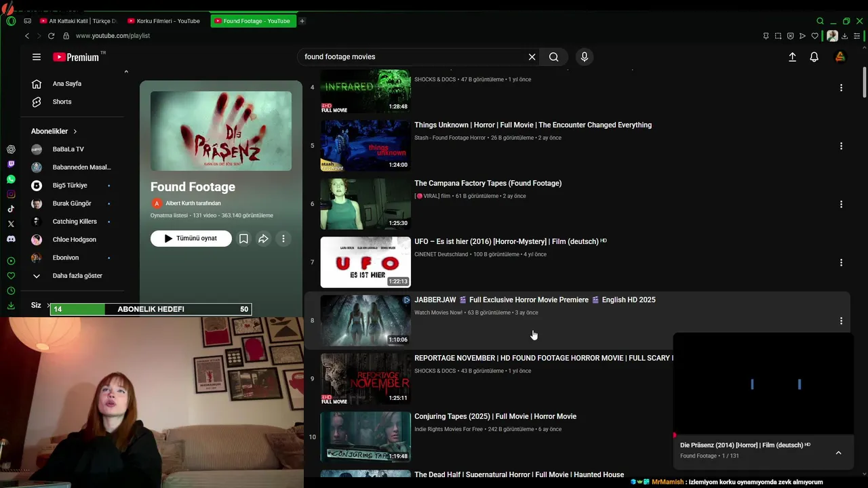Select the Found Footage - YouTube tab
868x488 pixels.
tap(252, 21)
